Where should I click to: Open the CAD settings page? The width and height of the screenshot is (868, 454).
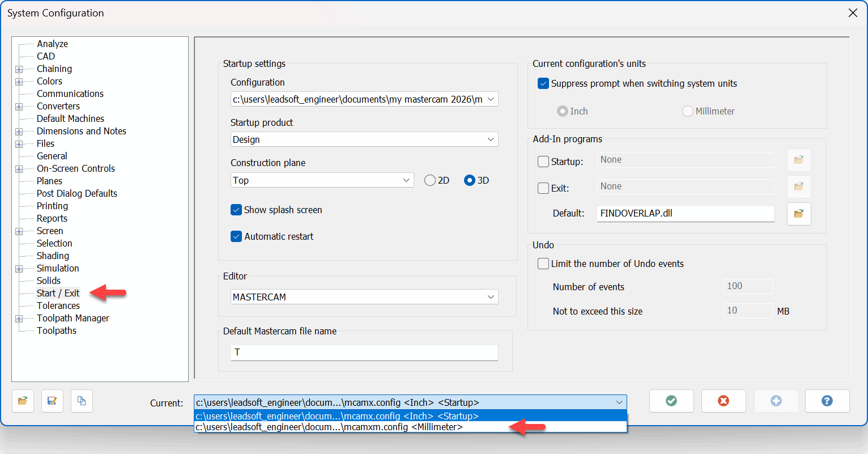coord(46,56)
